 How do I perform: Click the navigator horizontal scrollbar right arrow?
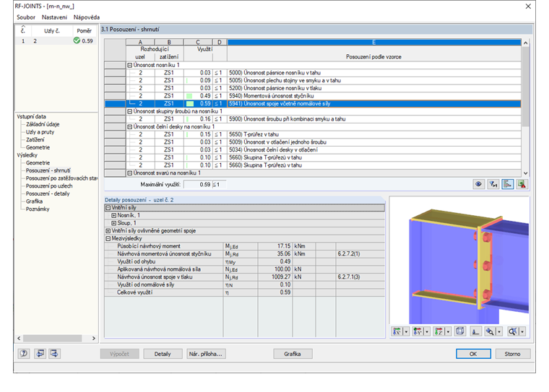tap(93, 338)
